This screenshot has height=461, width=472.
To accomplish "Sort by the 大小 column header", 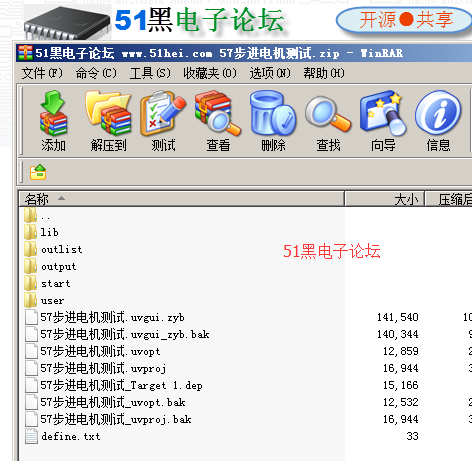I will pyautogui.click(x=385, y=199).
